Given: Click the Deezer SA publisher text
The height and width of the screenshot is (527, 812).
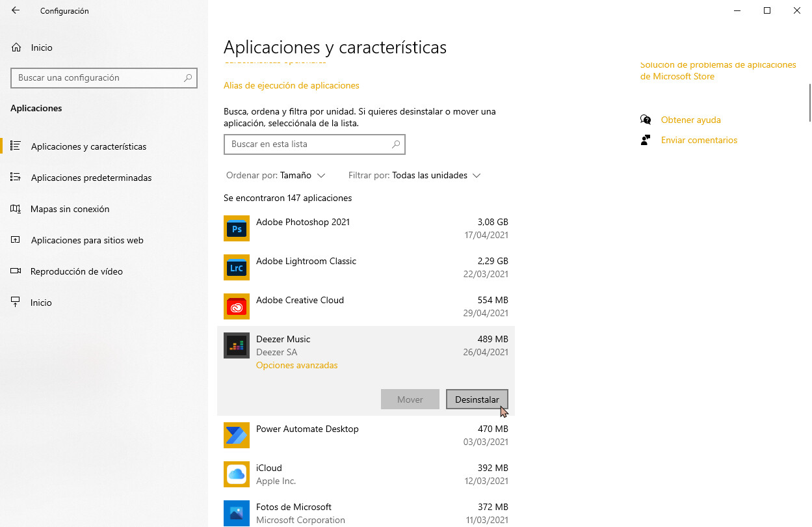Looking at the screenshot, I should (x=277, y=352).
